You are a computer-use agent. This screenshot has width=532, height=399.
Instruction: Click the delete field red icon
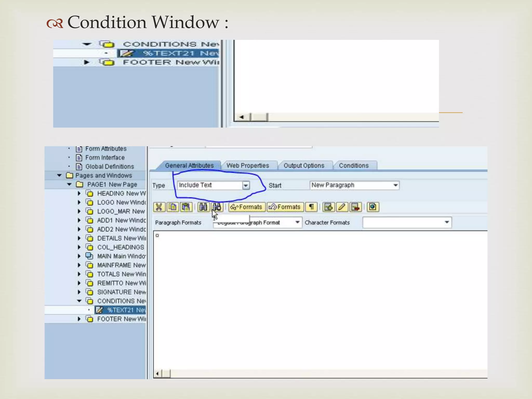point(355,207)
